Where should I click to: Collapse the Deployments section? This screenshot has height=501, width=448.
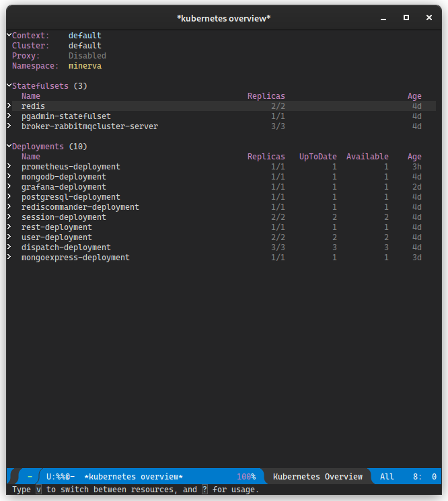[9, 146]
